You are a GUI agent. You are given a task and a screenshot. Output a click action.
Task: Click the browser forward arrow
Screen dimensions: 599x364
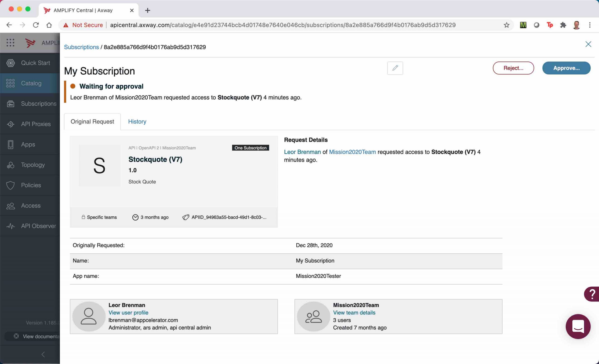(22, 25)
